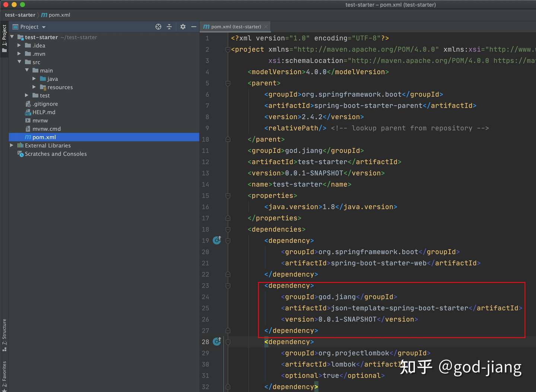This screenshot has height=392, width=536.
Task: Click the resources folder icon
Action: 43,87
